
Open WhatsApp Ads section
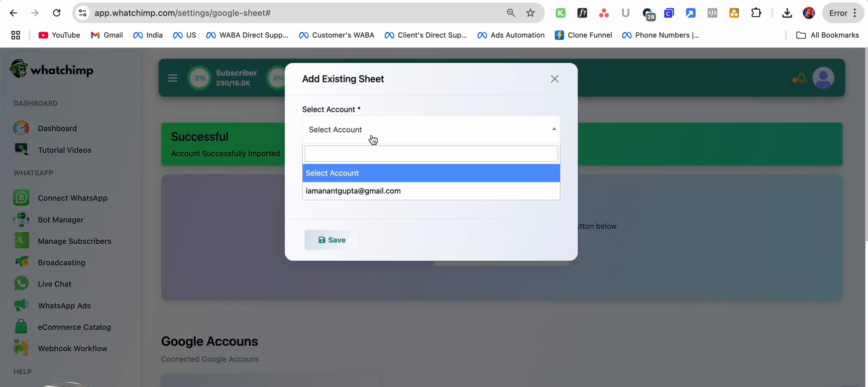point(52,306)
